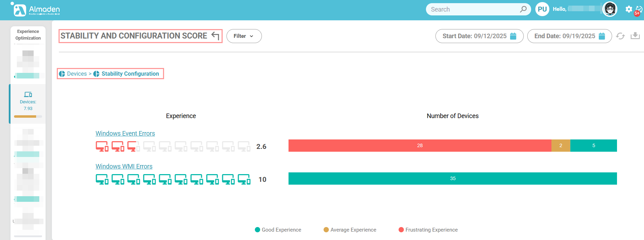The width and height of the screenshot is (644, 240).
Task: Click the Devices score progress bar in the sidebar
Action: (28, 116)
